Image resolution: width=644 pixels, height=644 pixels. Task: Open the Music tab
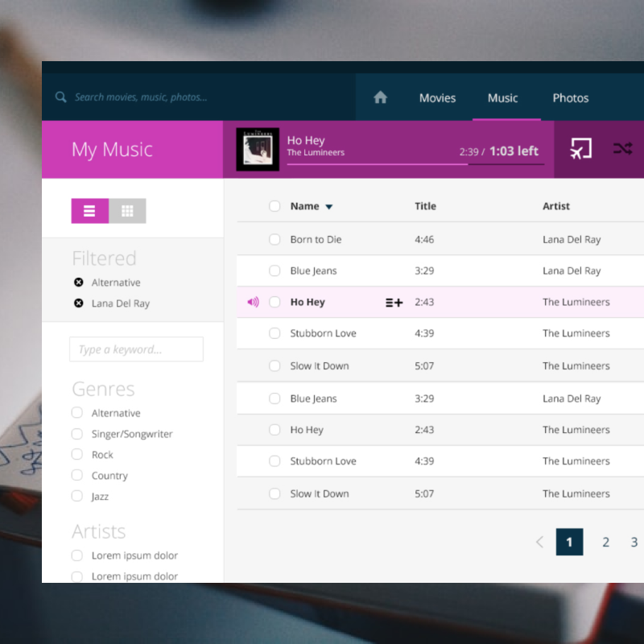tap(502, 97)
